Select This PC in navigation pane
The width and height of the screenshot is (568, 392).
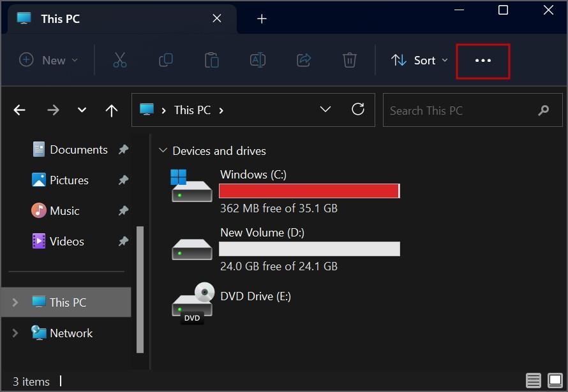pyautogui.click(x=66, y=302)
